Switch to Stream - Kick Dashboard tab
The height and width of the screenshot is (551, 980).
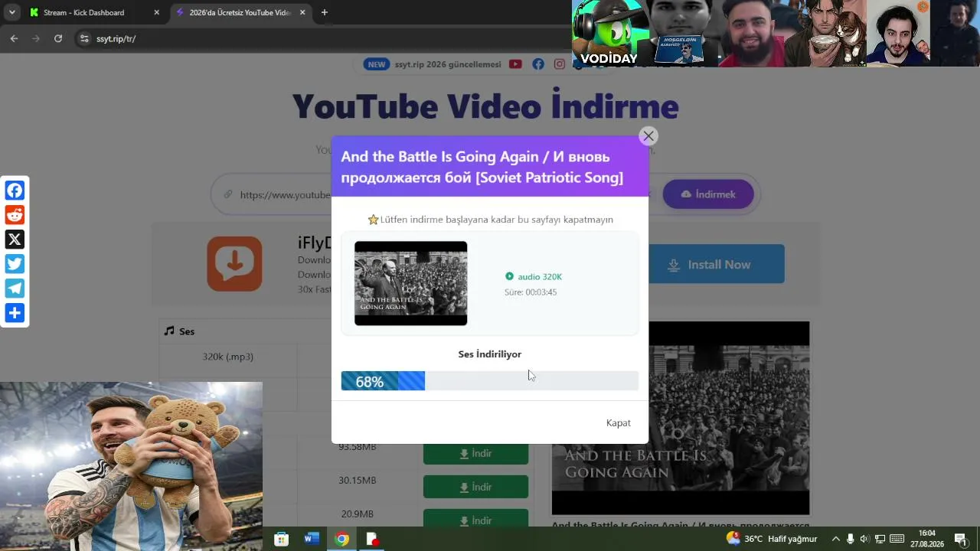point(94,12)
